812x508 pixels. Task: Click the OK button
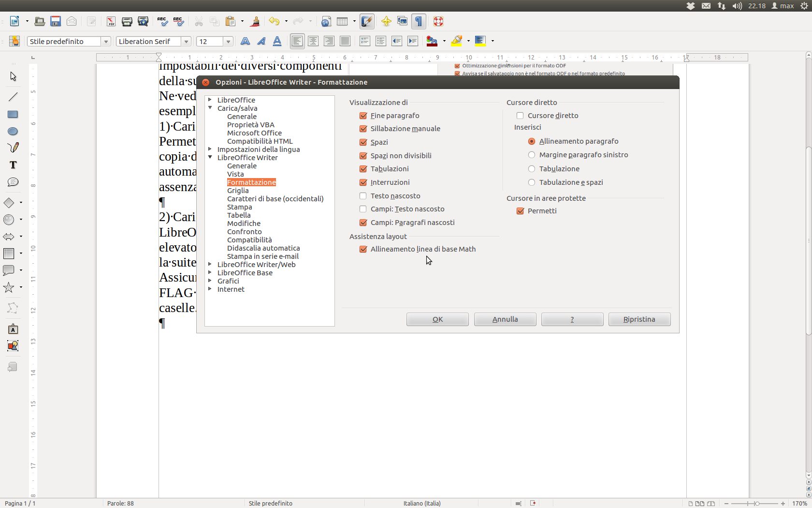point(437,319)
